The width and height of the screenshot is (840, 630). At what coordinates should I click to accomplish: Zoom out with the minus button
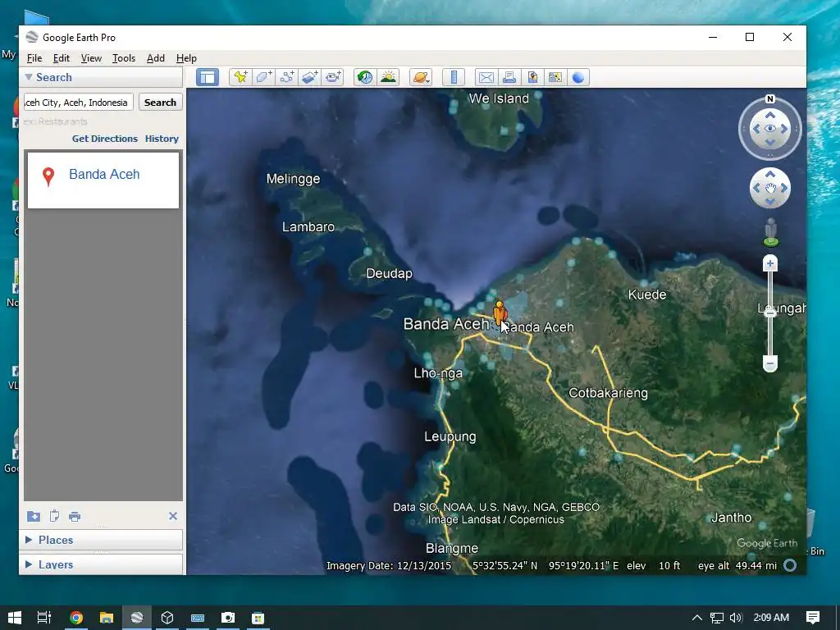(x=769, y=363)
